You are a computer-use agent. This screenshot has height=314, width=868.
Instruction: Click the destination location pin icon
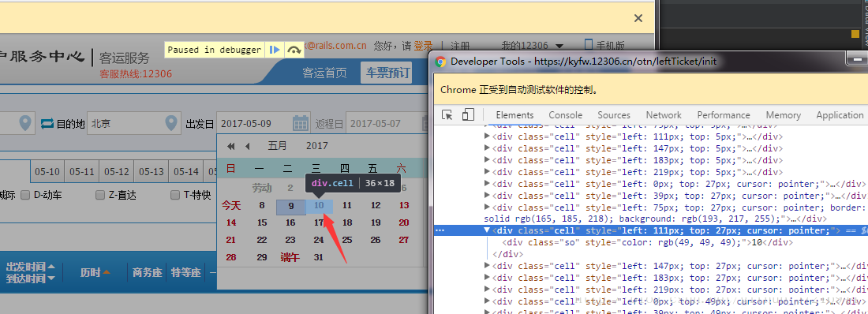pos(171,123)
